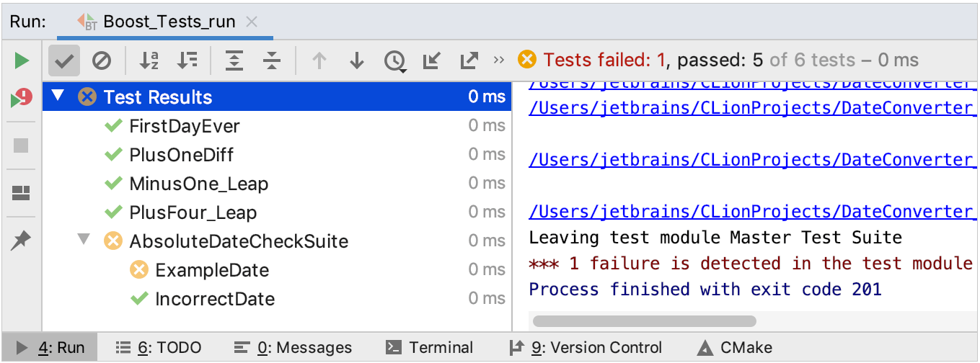Click the horizontal scrollbar in console output

click(645, 321)
